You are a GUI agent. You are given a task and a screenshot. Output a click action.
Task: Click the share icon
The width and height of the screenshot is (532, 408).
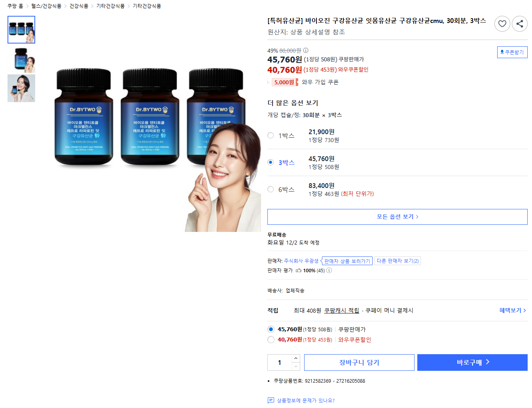point(520,24)
